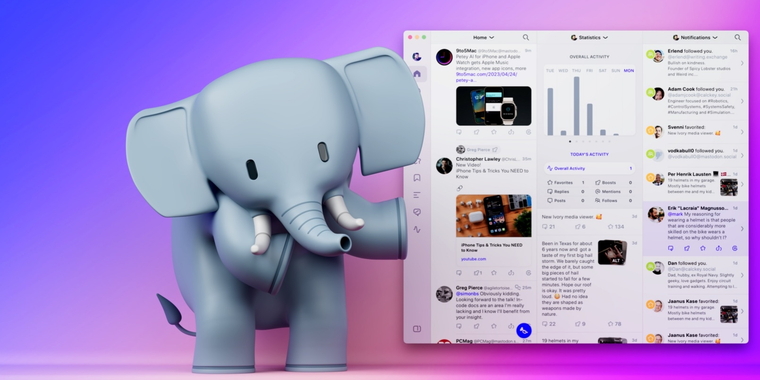Viewport: 760px width, 380px height.
Task: Select the MON day in activity chart
Action: [x=629, y=71]
